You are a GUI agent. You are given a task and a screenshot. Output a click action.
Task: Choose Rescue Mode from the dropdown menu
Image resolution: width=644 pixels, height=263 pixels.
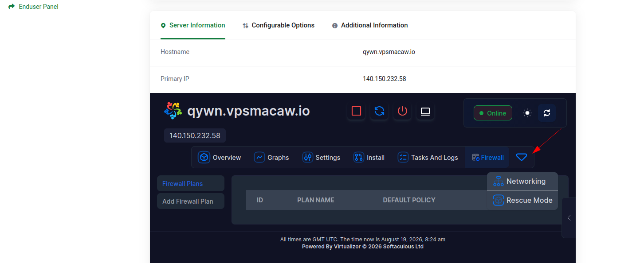(x=522, y=200)
